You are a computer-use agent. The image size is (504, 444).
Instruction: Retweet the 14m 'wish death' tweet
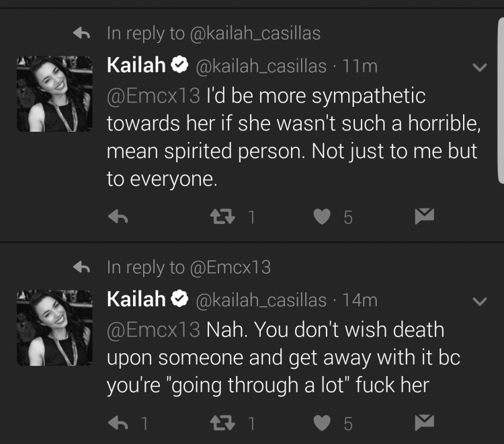[222, 422]
